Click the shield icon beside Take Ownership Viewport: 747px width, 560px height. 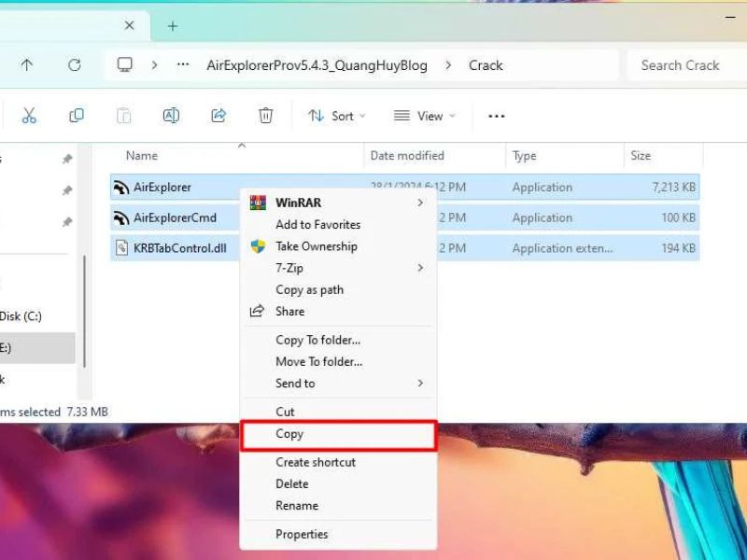tap(258, 246)
